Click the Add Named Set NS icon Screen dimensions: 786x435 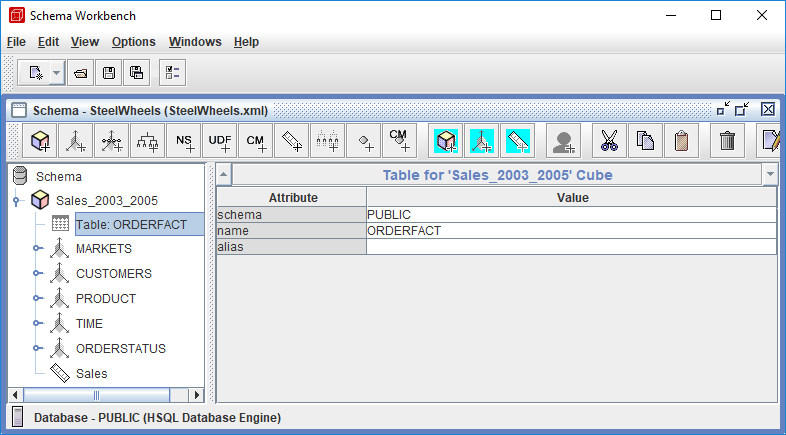[184, 141]
